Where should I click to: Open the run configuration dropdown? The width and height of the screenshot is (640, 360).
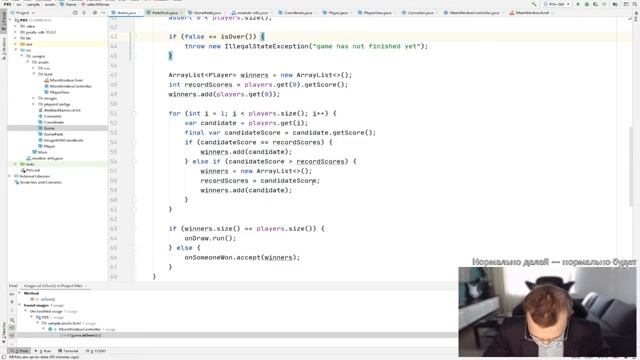tap(556, 4)
